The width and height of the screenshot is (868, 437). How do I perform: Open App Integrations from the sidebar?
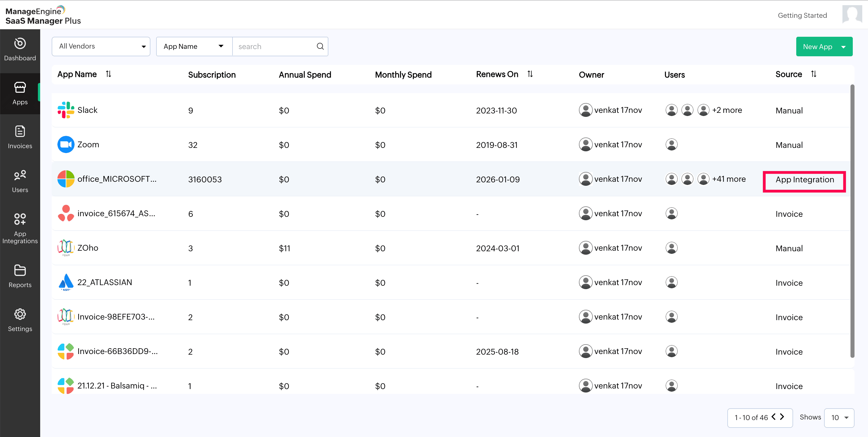click(x=20, y=228)
